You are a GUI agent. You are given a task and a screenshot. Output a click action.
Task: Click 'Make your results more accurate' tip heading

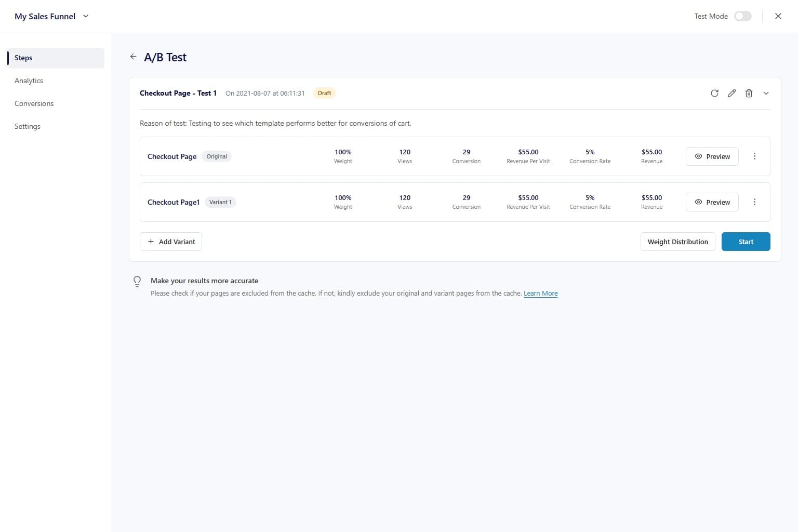click(x=204, y=281)
